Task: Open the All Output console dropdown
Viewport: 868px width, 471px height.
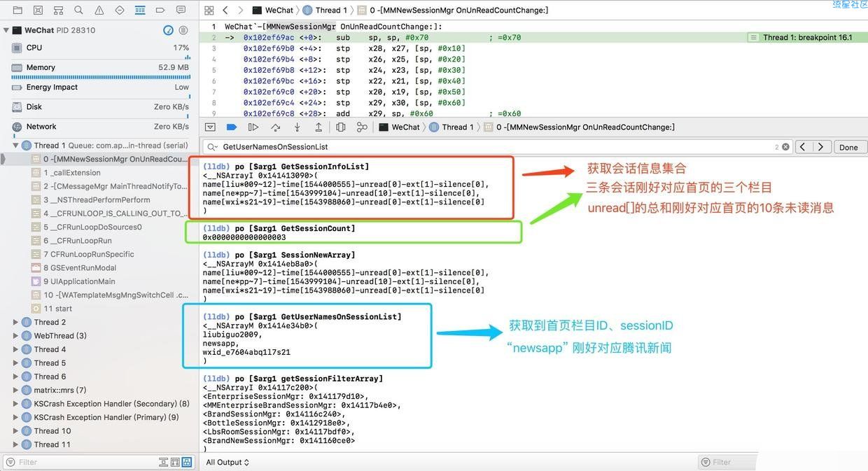Action: (227, 463)
